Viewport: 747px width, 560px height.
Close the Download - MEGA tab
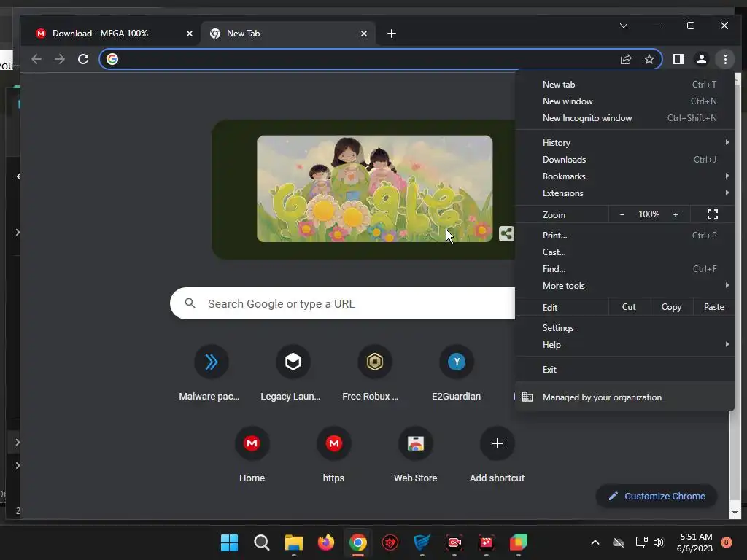click(x=190, y=34)
